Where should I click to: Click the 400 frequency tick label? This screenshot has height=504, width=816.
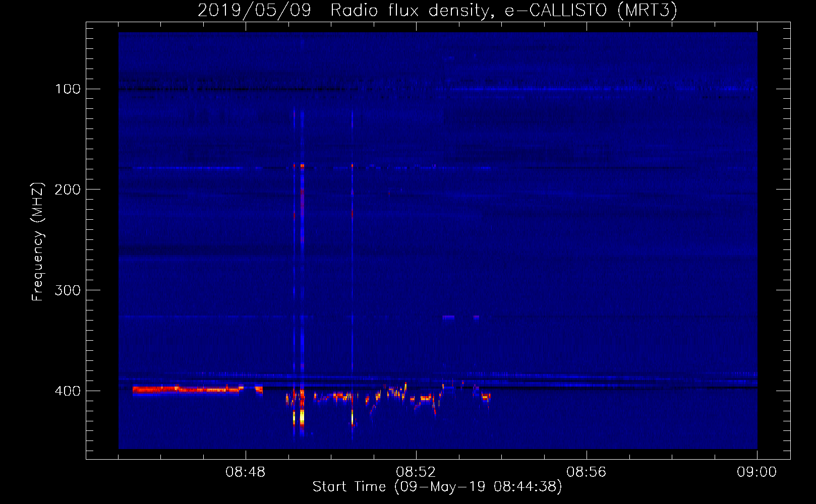[68, 391]
